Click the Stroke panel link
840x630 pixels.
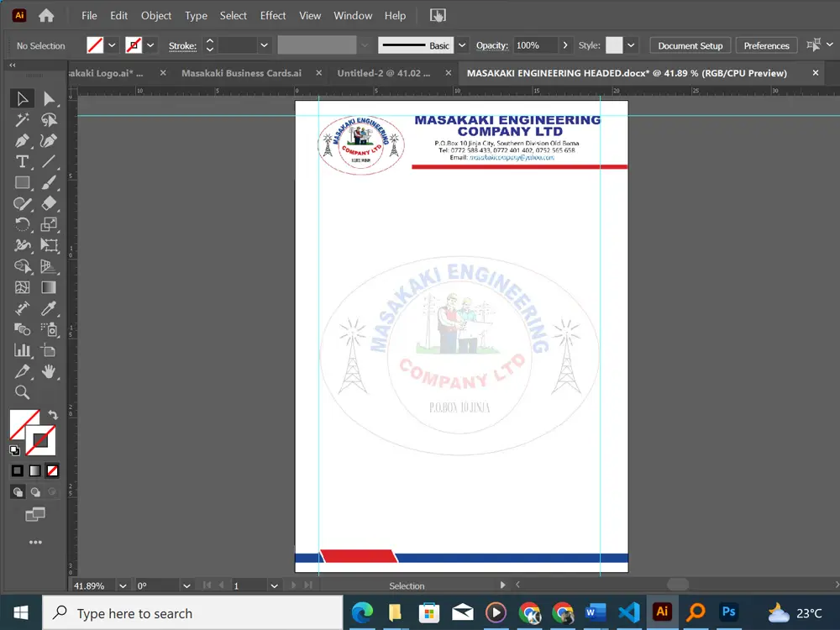click(182, 46)
